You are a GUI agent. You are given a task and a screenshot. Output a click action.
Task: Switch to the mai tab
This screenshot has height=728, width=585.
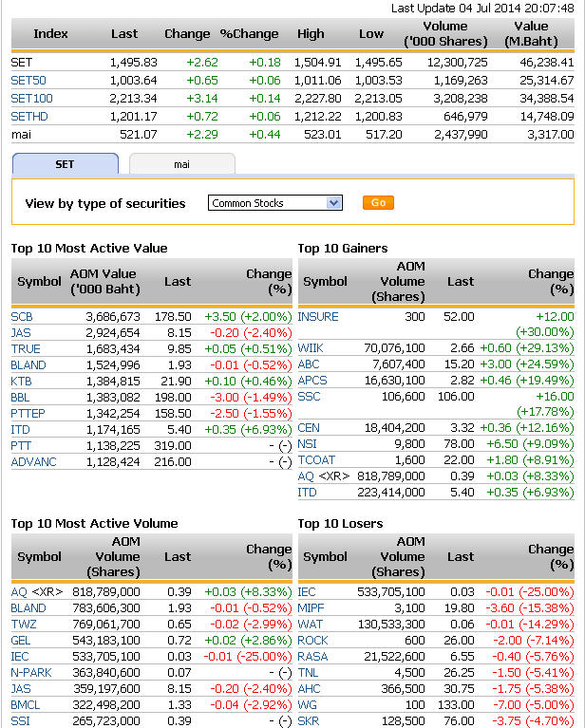click(181, 164)
